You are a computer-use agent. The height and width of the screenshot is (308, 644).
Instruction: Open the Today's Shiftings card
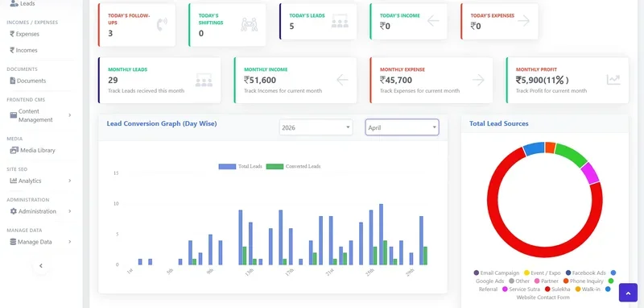coord(227,25)
